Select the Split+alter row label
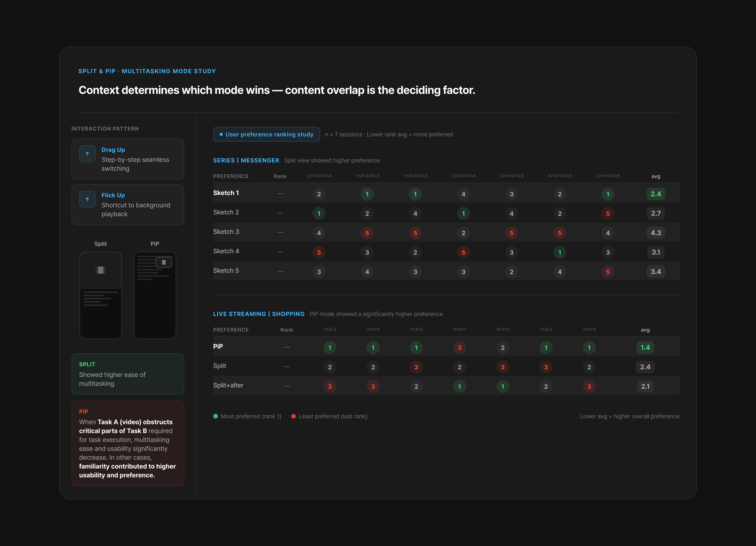This screenshot has width=756, height=546. click(228, 385)
